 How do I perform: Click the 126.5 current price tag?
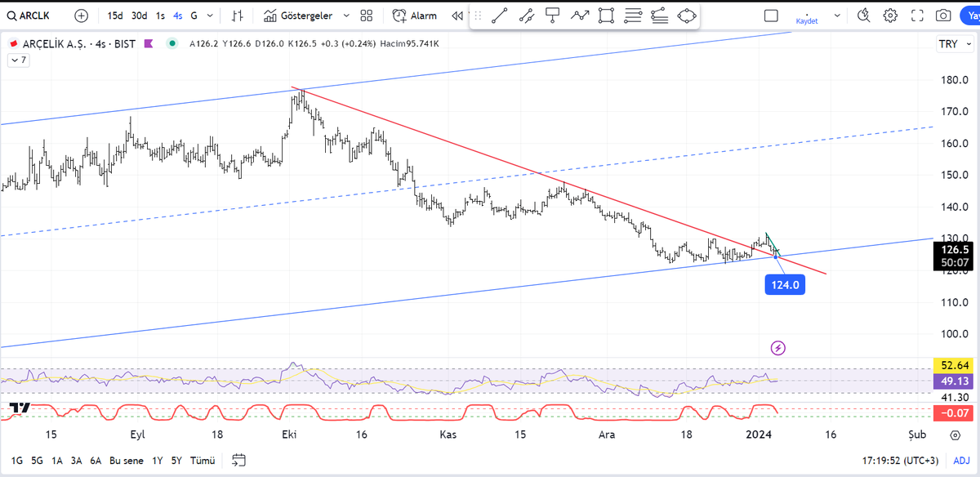coord(954,250)
